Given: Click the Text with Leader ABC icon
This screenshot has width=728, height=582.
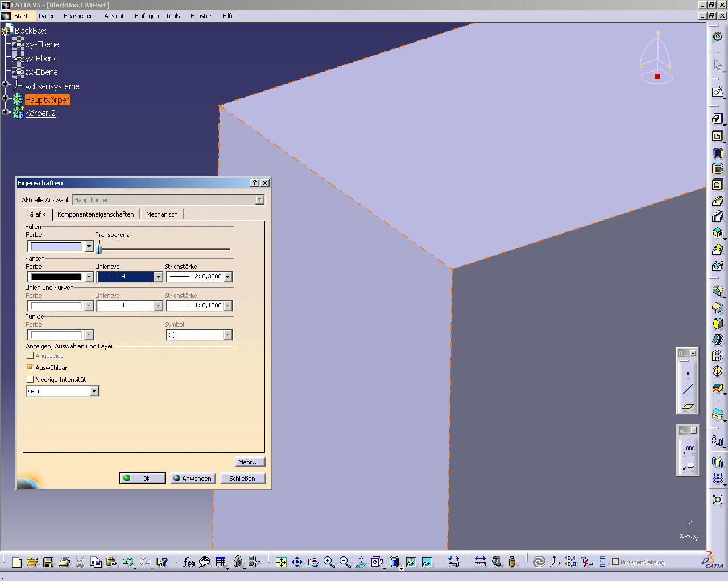Looking at the screenshot, I should (689, 450).
